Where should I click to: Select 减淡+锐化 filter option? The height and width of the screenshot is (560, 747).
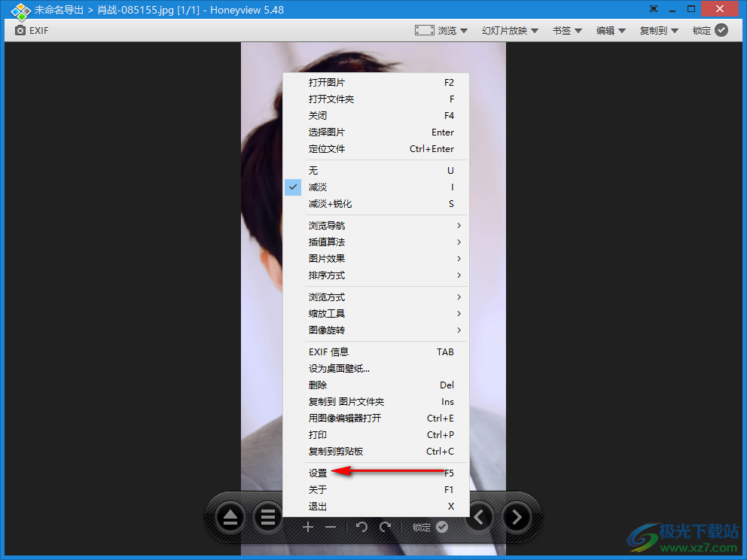[377, 204]
